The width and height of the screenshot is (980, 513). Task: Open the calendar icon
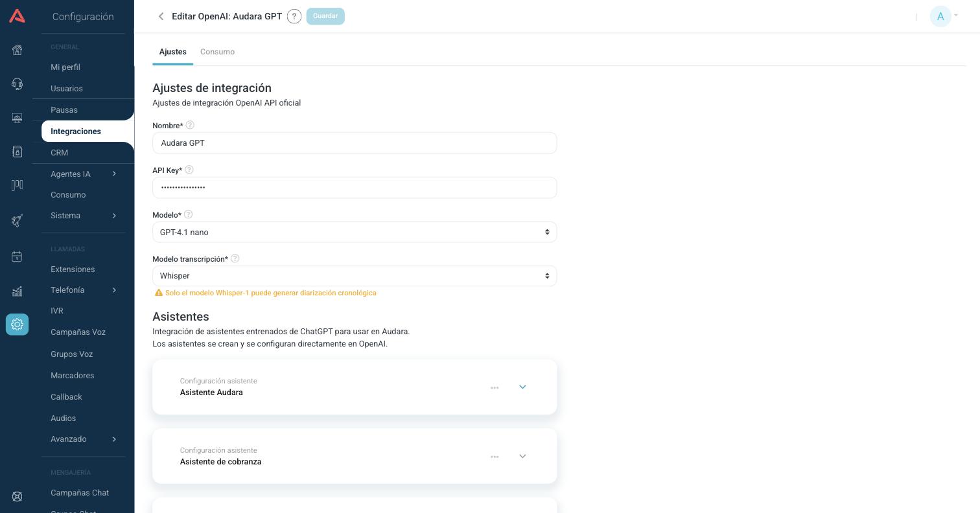pyautogui.click(x=17, y=256)
